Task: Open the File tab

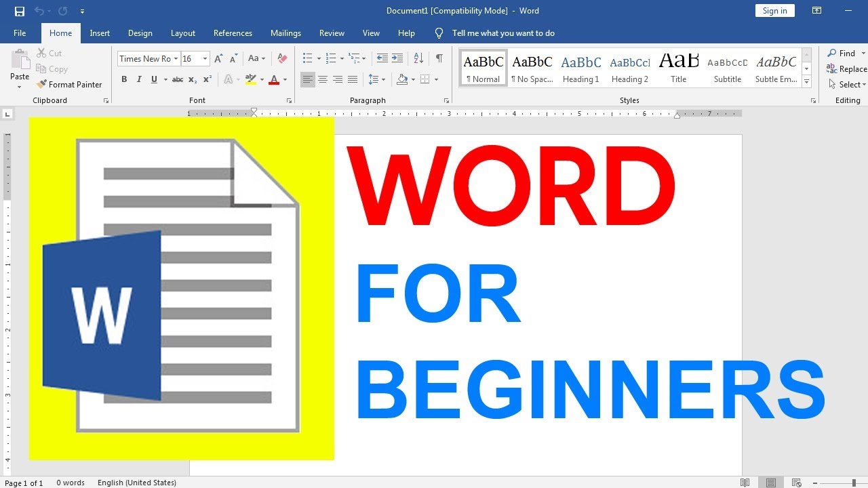Action: coord(20,33)
